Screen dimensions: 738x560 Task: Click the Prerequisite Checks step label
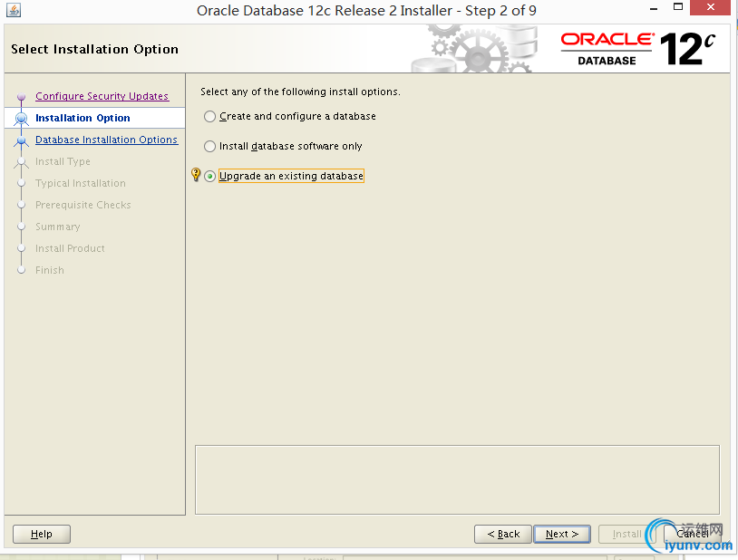[x=83, y=205]
